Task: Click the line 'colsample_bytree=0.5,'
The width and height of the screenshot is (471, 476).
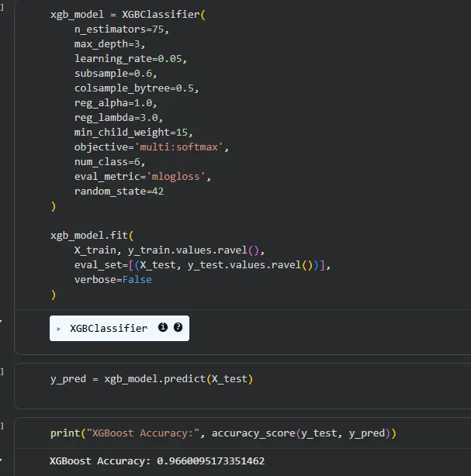Action: click(x=137, y=88)
